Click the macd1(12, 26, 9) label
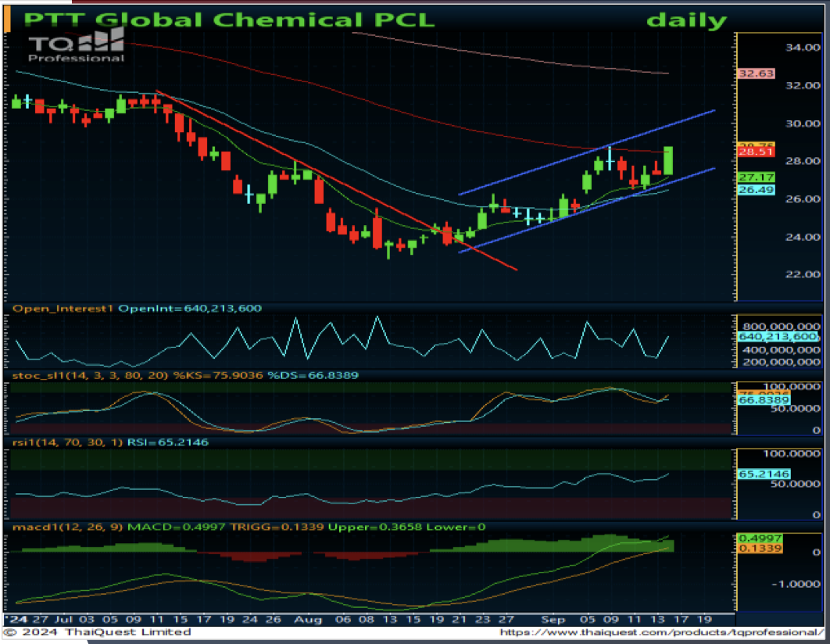830x644 pixels. pos(68,527)
